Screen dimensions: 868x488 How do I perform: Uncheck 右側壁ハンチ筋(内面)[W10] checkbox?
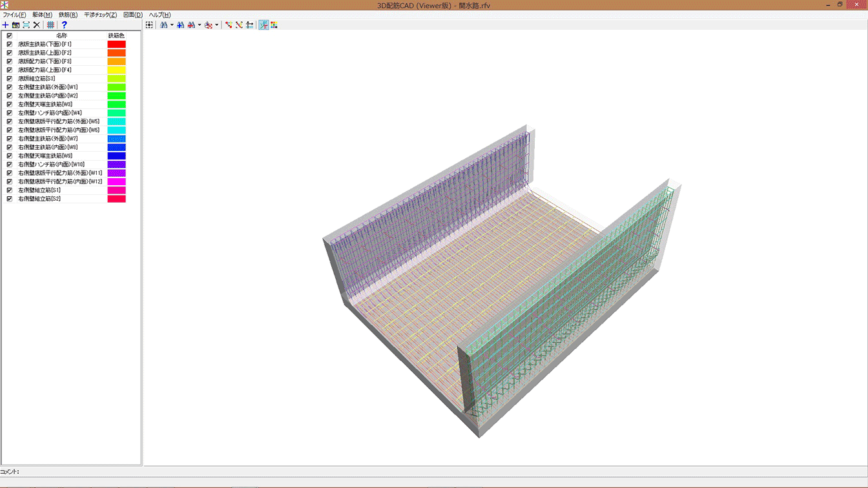point(9,165)
